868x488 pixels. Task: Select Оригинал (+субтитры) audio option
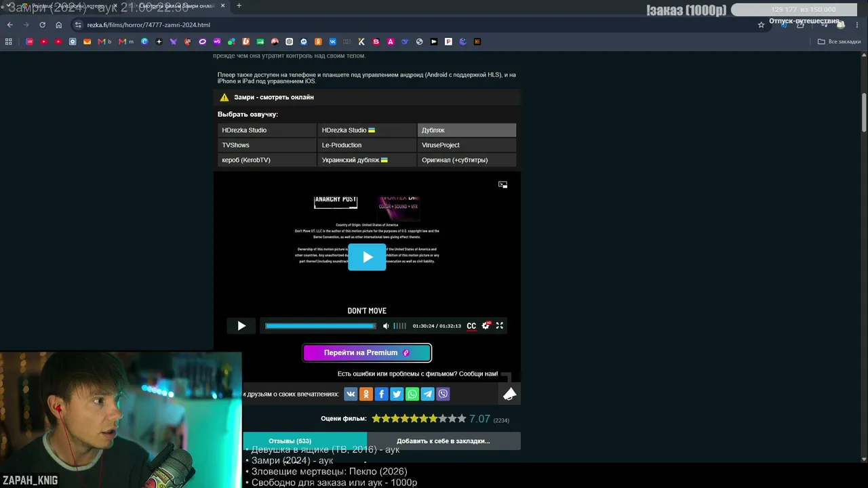point(467,160)
